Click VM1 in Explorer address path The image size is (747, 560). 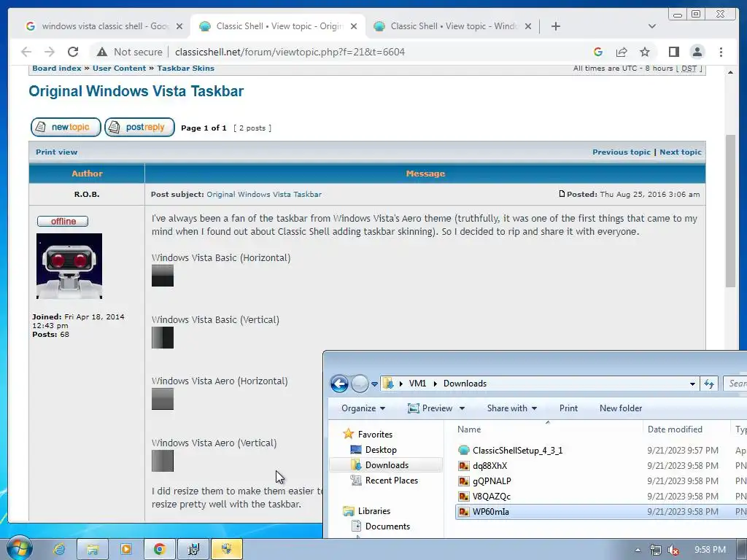(x=417, y=384)
